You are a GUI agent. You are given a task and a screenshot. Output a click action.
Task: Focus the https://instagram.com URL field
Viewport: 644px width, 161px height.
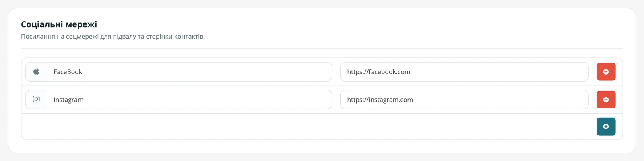pos(464,100)
